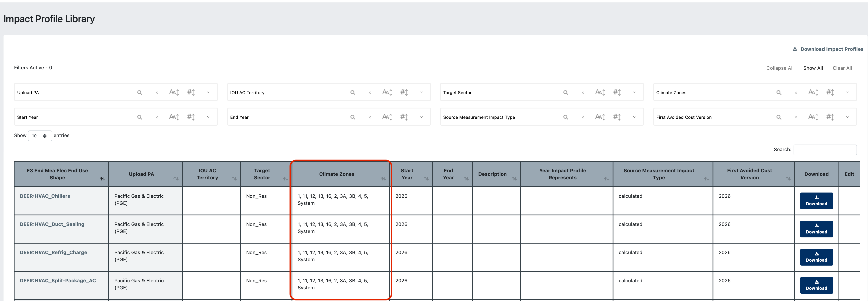Sort by Year Impact Profile Represents column

tap(567, 174)
